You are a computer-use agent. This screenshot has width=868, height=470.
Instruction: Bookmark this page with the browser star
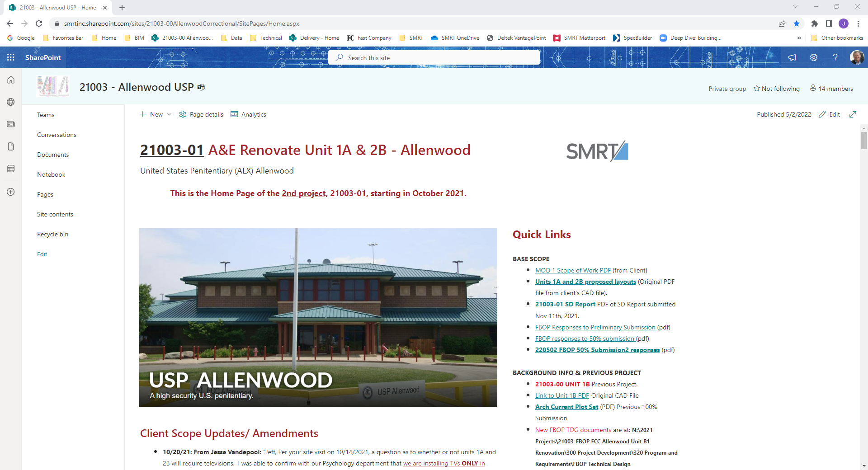(797, 23)
